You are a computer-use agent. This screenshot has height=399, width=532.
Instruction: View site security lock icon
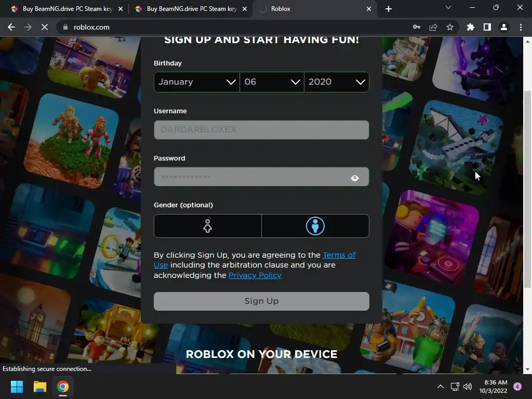point(65,27)
